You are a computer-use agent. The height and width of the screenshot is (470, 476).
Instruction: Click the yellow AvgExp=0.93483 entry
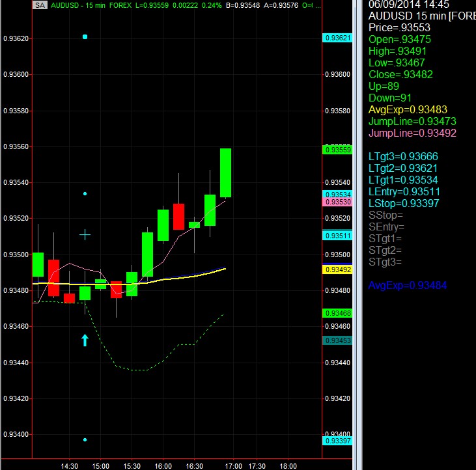point(408,109)
